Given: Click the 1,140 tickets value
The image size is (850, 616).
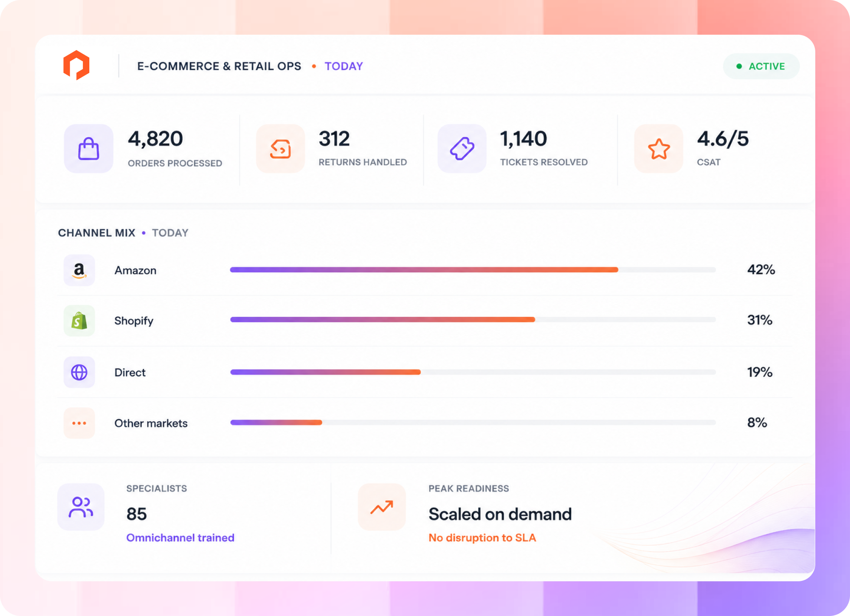Looking at the screenshot, I should click(523, 139).
